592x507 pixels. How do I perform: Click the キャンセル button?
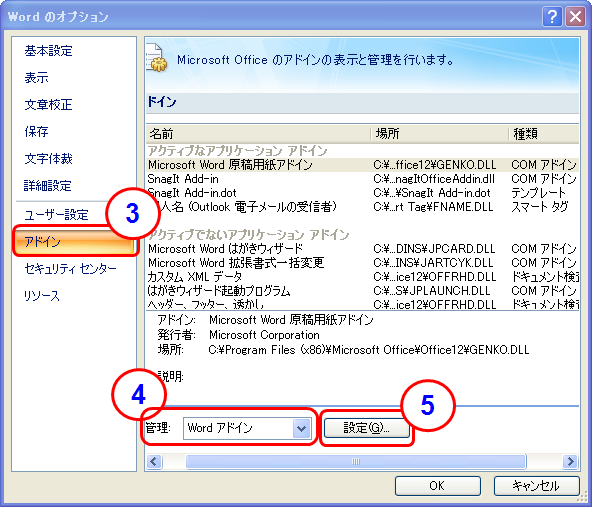tap(536, 486)
